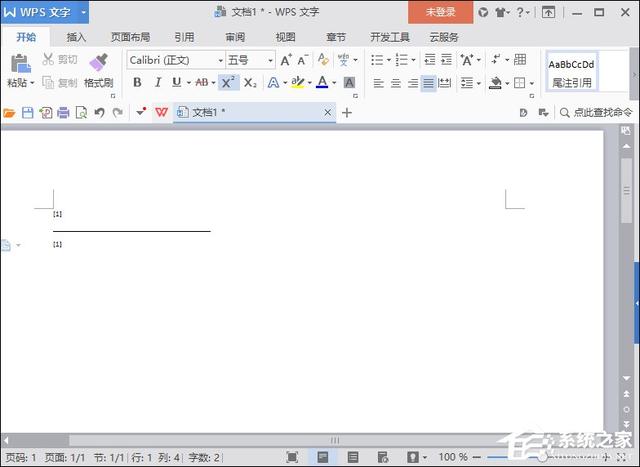Clear formatting with eraser icon
The width and height of the screenshot is (640, 467).
point(323,60)
